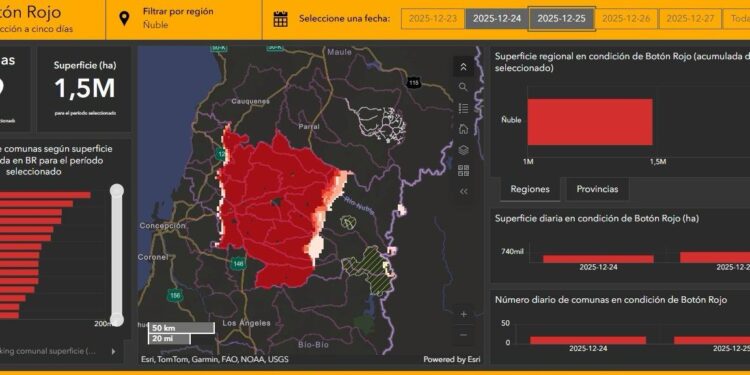
Task: Zoom in on the map
Action: click(x=463, y=314)
